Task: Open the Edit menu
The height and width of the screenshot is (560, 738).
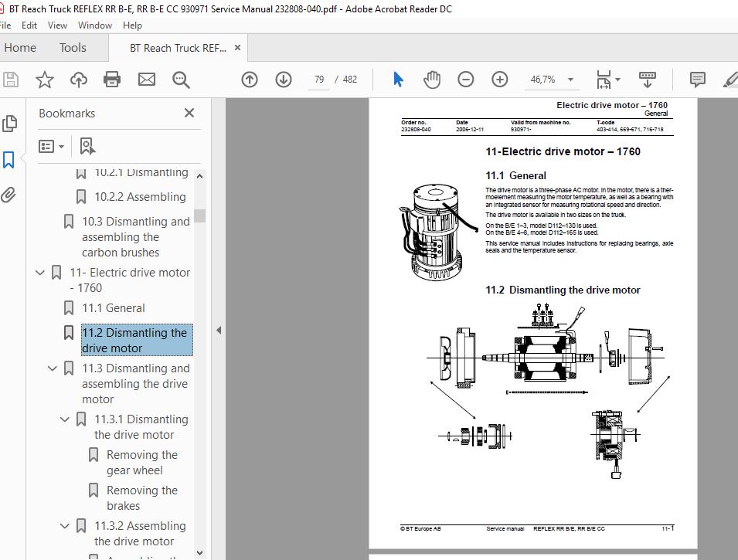Action: click(29, 25)
